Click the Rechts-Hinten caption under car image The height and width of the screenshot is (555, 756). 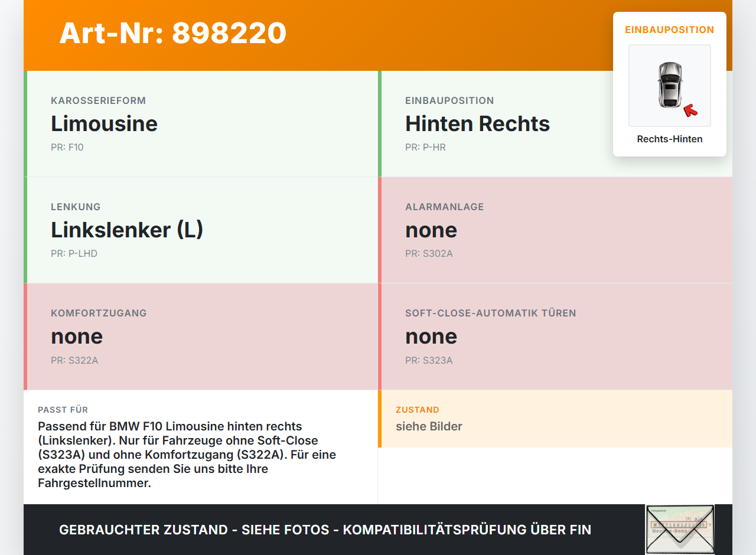pyautogui.click(x=670, y=139)
